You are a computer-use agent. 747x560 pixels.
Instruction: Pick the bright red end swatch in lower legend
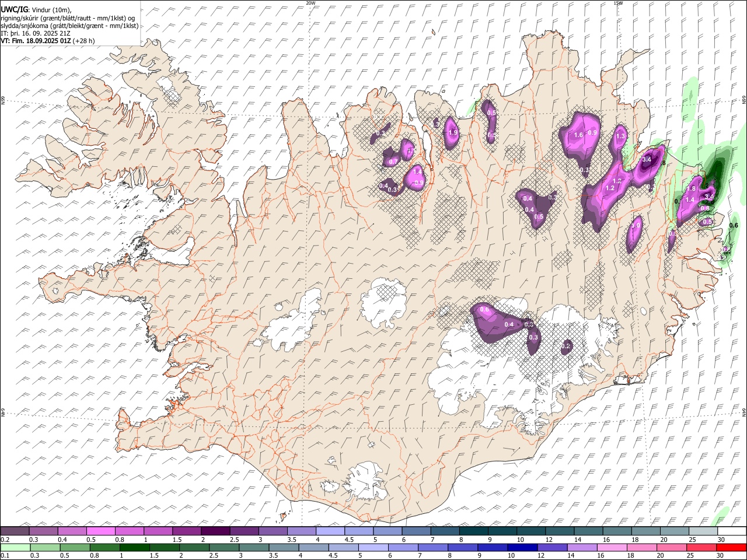(x=731, y=548)
